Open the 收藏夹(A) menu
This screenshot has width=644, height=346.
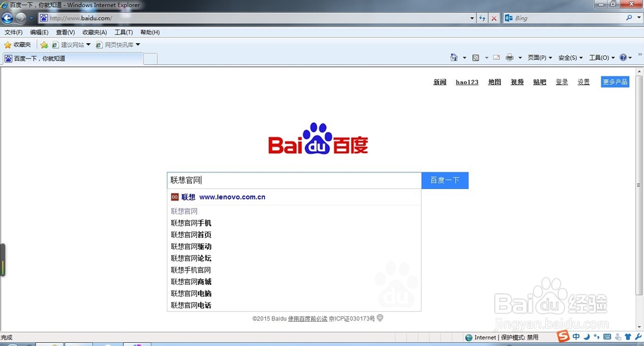click(95, 32)
